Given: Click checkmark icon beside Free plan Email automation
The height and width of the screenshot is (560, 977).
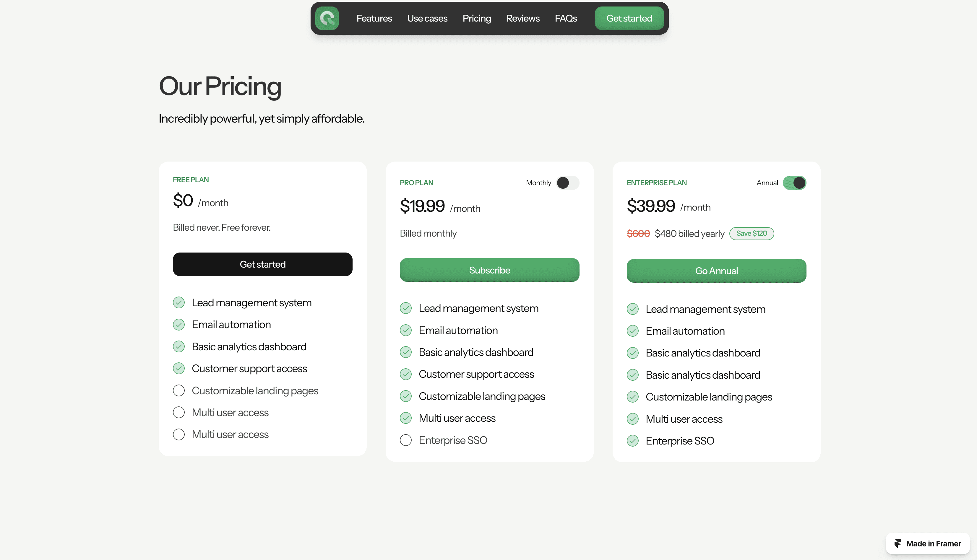Looking at the screenshot, I should click(178, 325).
